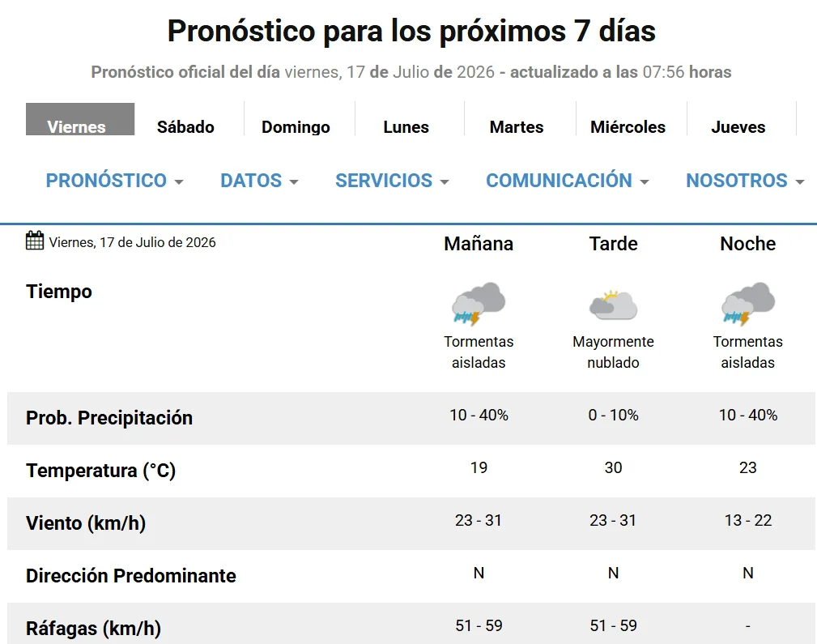Select the Miércoles tab
The width and height of the screenshot is (817, 644).
tap(628, 126)
